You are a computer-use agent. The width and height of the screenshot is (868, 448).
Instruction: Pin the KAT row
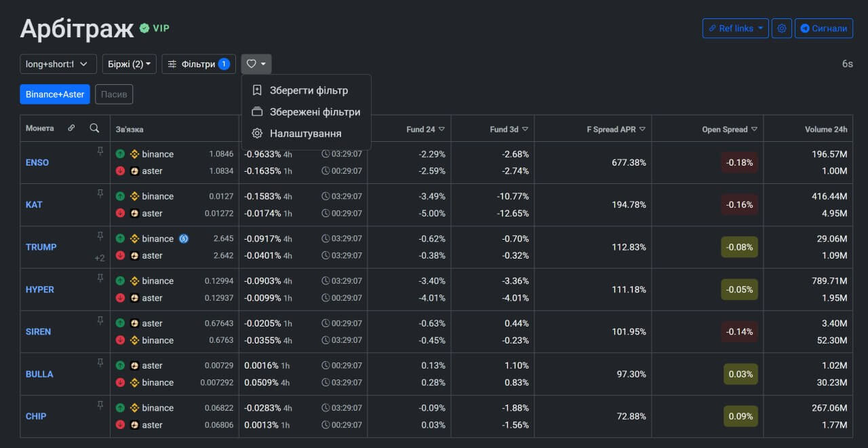100,193
